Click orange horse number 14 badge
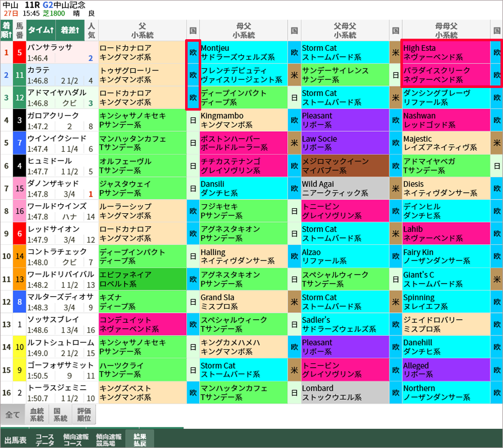The height and width of the screenshot is (448, 503). pyautogui.click(x=20, y=256)
